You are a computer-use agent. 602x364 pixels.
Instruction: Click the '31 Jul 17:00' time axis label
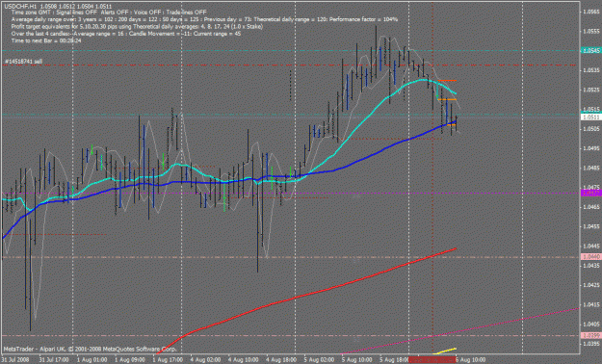[54, 360]
